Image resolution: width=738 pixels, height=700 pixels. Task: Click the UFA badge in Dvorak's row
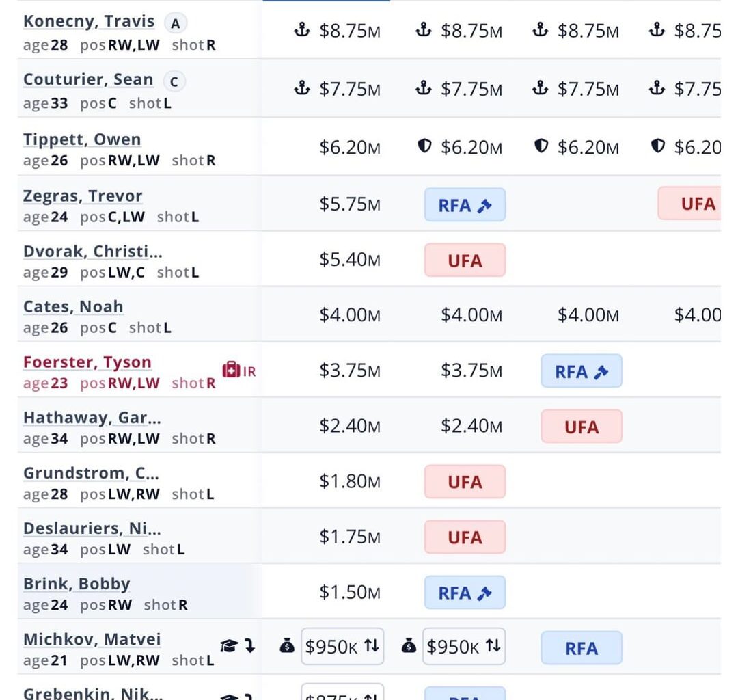[465, 260]
